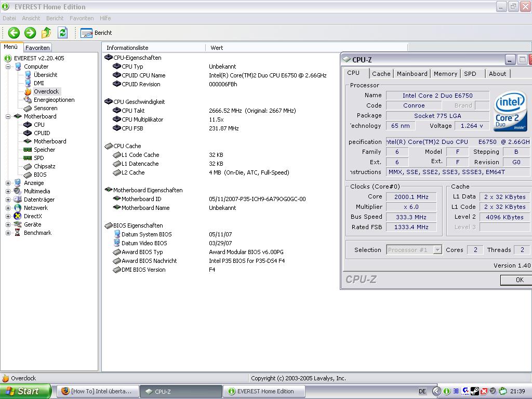This screenshot has width=532, height=399.
Task: Click the DE language indicator in tray
Action: pos(422,391)
